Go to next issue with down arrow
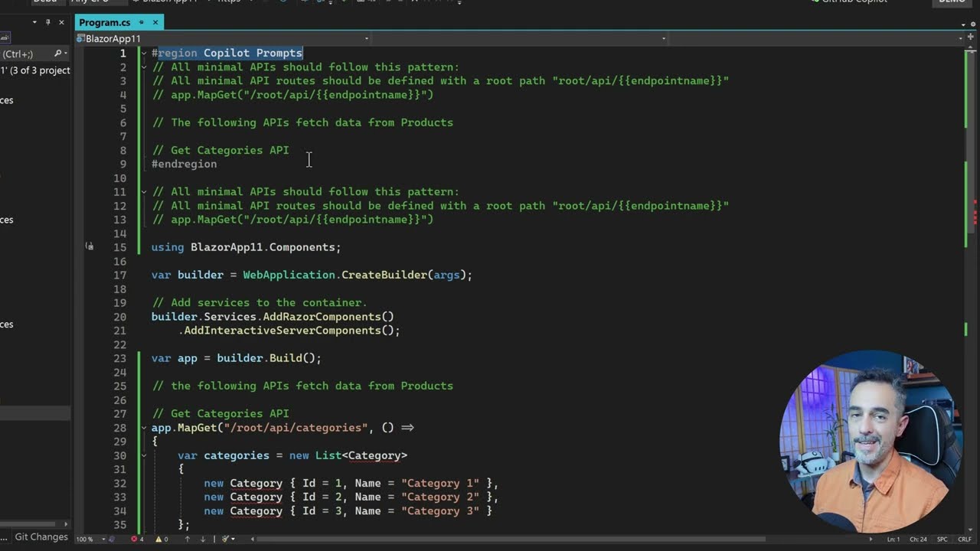 click(203, 539)
